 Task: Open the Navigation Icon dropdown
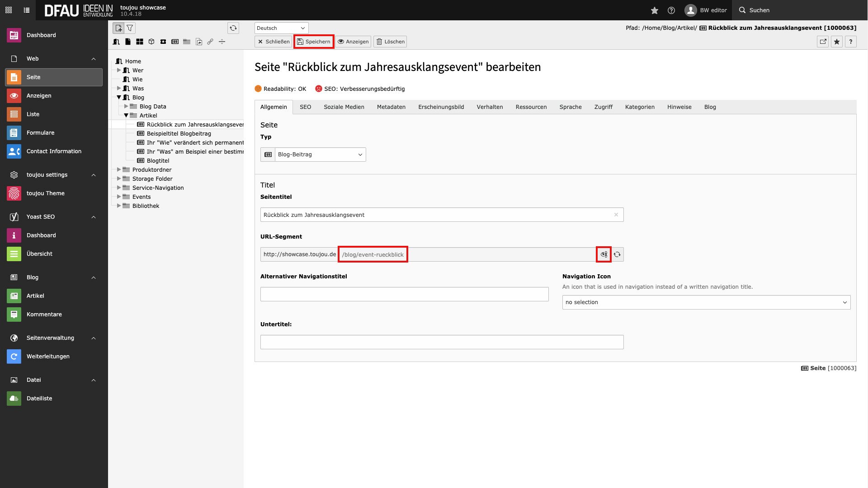pos(706,302)
